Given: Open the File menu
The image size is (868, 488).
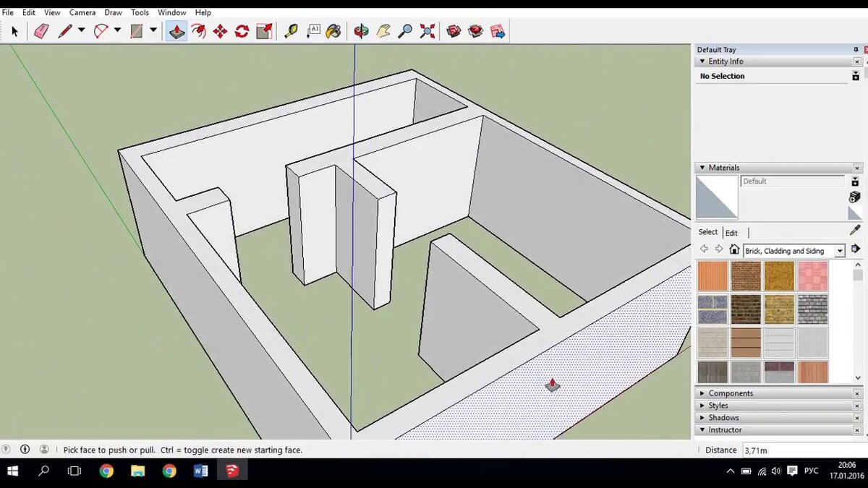Looking at the screenshot, I should (x=8, y=12).
